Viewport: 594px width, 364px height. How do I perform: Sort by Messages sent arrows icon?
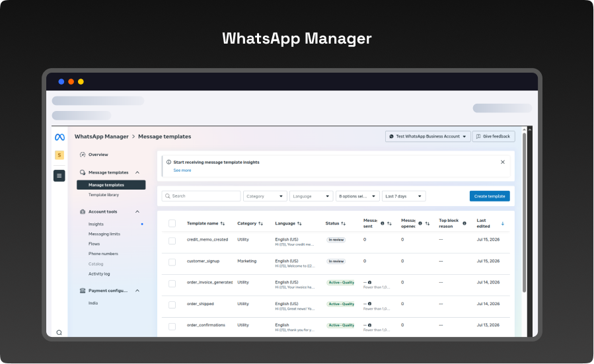pos(389,223)
